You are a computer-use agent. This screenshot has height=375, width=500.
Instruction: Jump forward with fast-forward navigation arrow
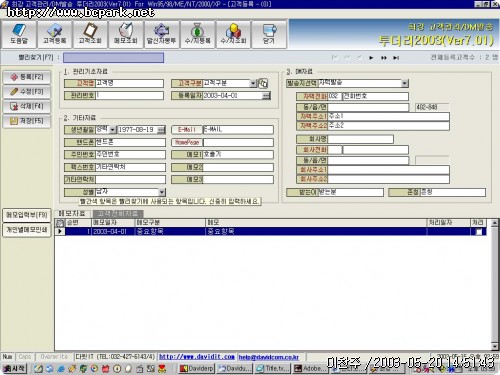tap(384, 58)
